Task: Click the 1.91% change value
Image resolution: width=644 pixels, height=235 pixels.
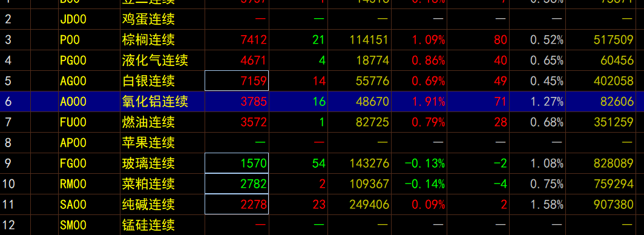Action: [x=429, y=102]
